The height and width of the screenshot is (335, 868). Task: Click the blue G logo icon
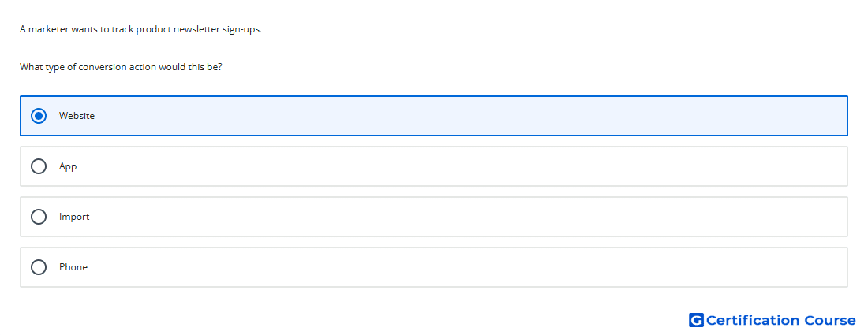[696, 320]
